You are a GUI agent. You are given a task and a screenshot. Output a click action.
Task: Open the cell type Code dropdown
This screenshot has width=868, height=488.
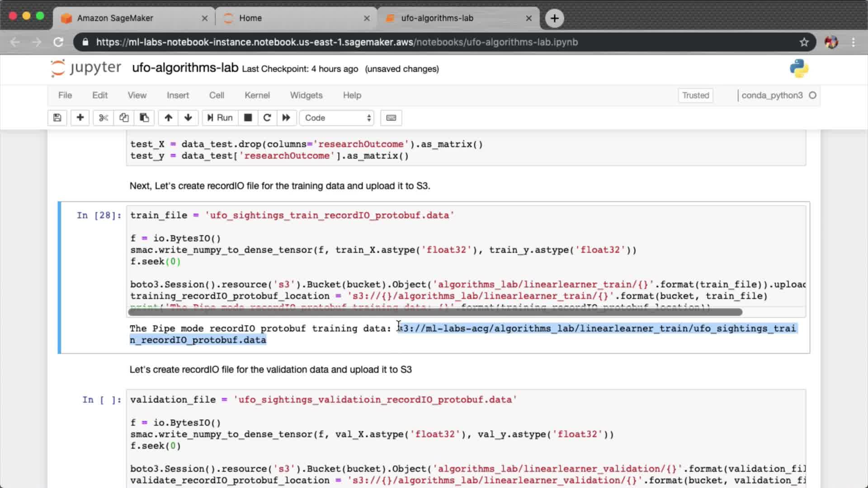(337, 118)
